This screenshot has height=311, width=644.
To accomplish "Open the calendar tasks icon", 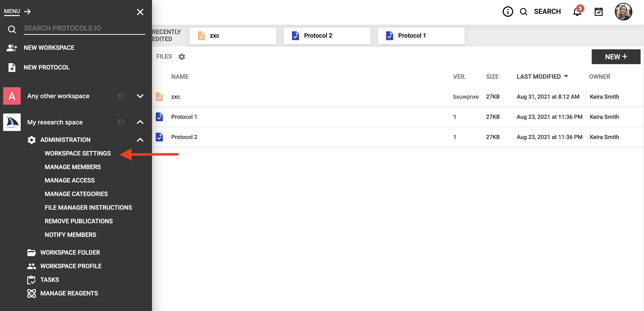I will pyautogui.click(x=598, y=12).
